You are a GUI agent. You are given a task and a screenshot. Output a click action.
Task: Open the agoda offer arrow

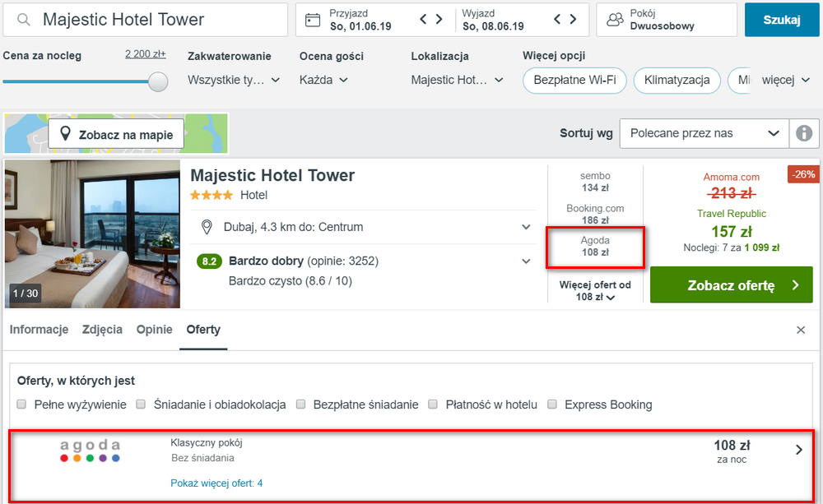799,450
